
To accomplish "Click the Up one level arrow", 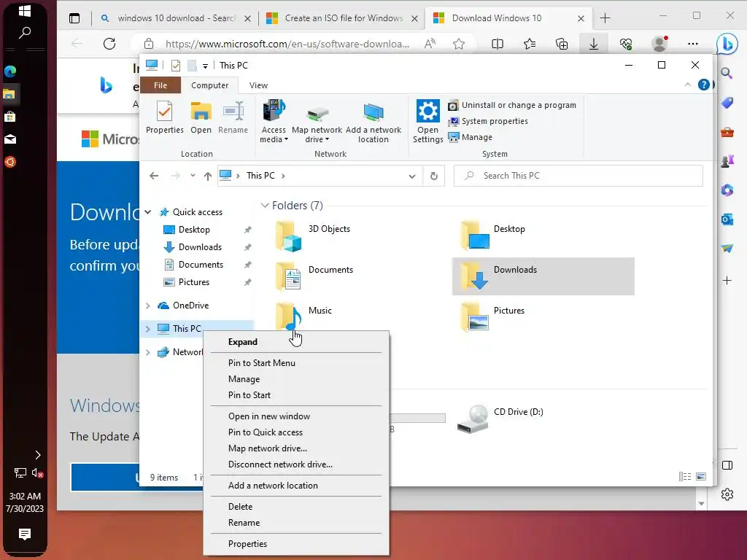I will pos(208,176).
